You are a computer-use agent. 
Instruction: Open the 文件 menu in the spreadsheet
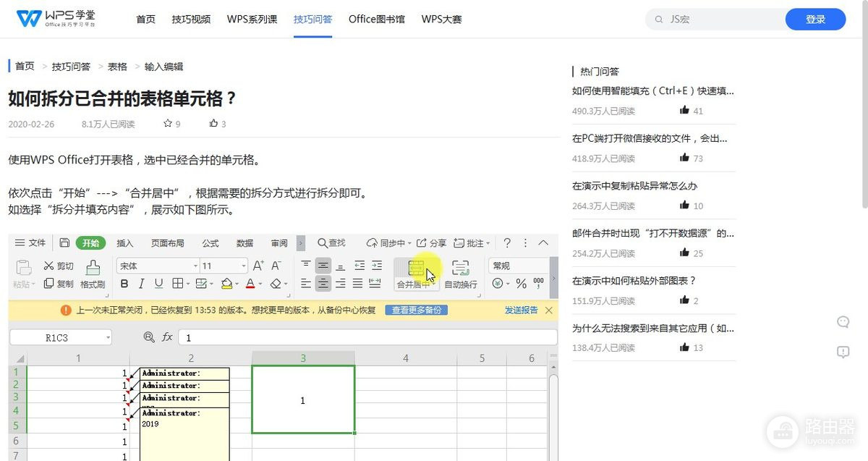pyautogui.click(x=30, y=243)
